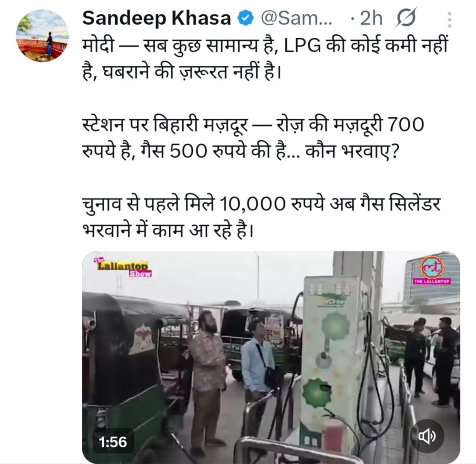The width and height of the screenshot is (476, 464).
Task: Click the blue verified badge
Action: coord(245,19)
